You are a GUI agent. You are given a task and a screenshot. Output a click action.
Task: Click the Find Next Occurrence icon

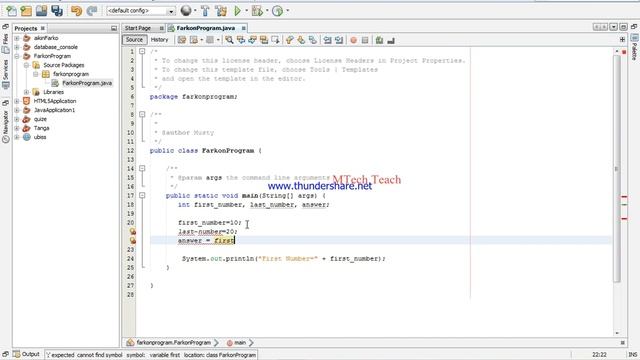pyautogui.click(x=252, y=40)
